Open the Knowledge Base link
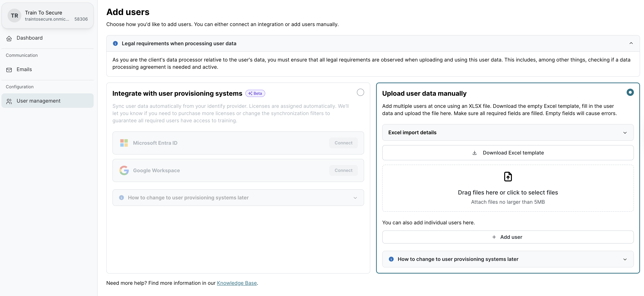 click(237, 283)
